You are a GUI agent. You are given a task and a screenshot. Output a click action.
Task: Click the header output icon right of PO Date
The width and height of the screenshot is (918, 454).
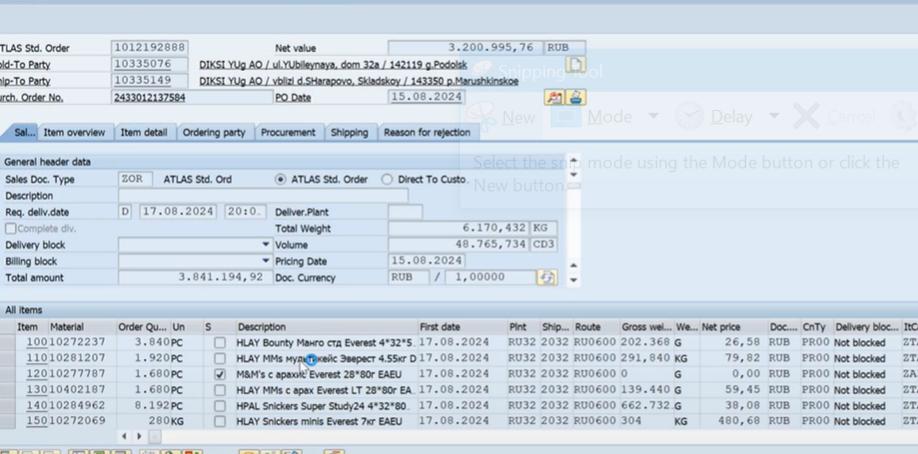click(x=576, y=97)
